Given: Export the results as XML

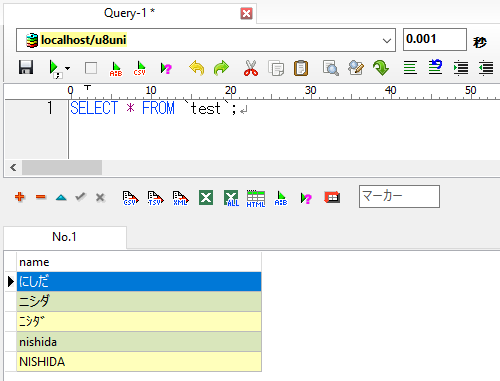Looking at the screenshot, I should 180,198.
